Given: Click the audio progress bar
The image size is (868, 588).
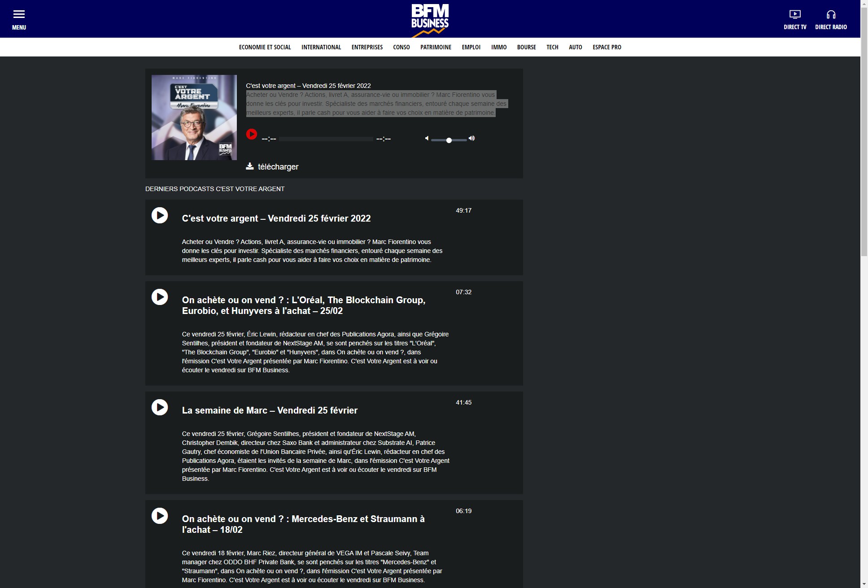Looking at the screenshot, I should [326, 139].
